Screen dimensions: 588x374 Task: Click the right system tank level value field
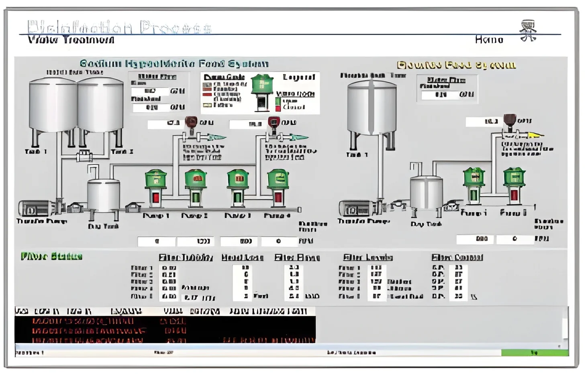(x=440, y=95)
